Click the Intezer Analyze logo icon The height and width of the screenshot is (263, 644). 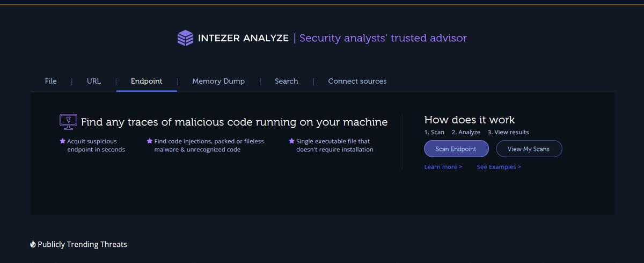pos(185,38)
